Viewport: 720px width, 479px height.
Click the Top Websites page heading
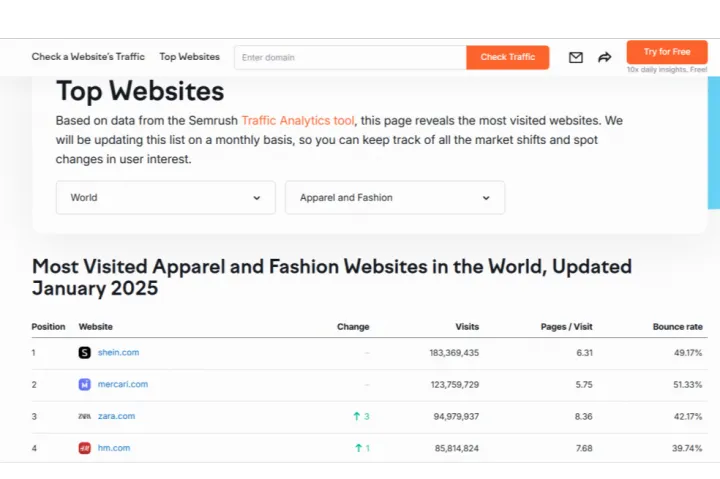click(140, 91)
